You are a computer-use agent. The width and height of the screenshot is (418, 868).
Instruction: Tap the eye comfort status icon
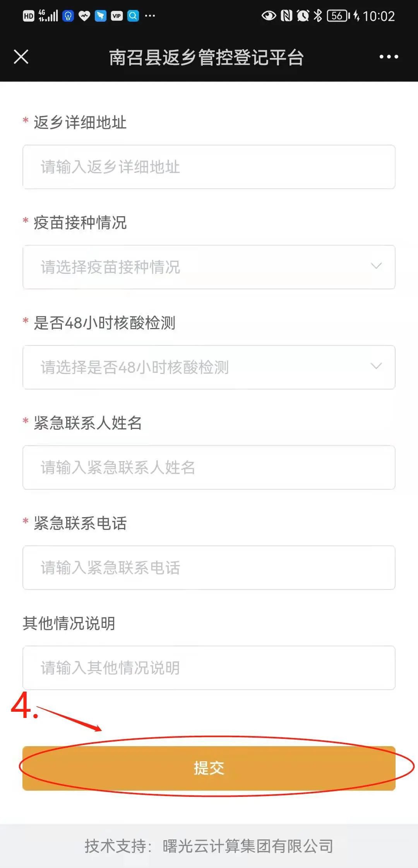(x=269, y=15)
